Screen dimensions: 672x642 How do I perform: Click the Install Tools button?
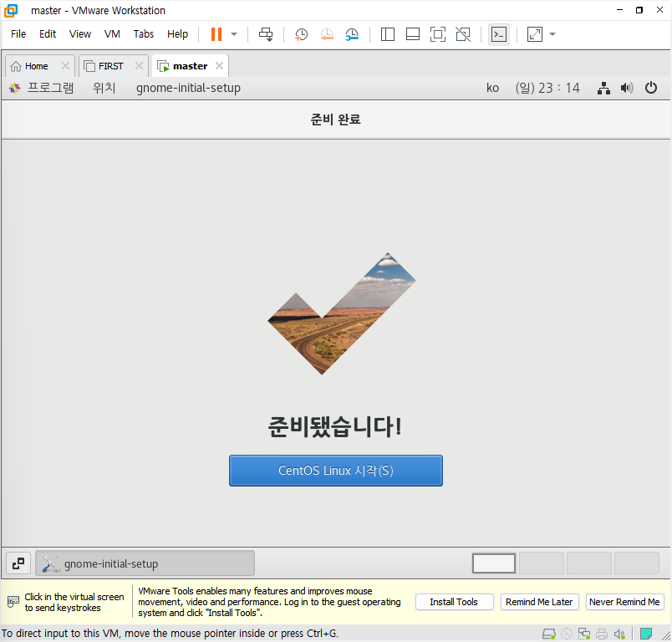(455, 602)
